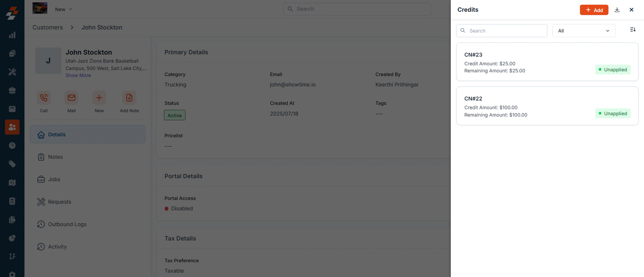This screenshot has height=277, width=644.
Task: Click the Tax Details section heading
Action: [180, 238]
